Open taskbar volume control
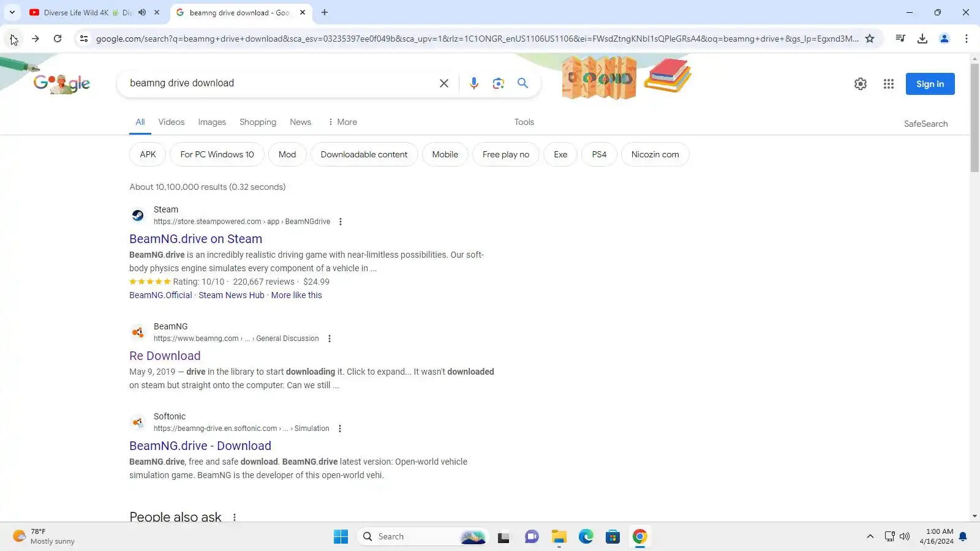 [905, 537]
